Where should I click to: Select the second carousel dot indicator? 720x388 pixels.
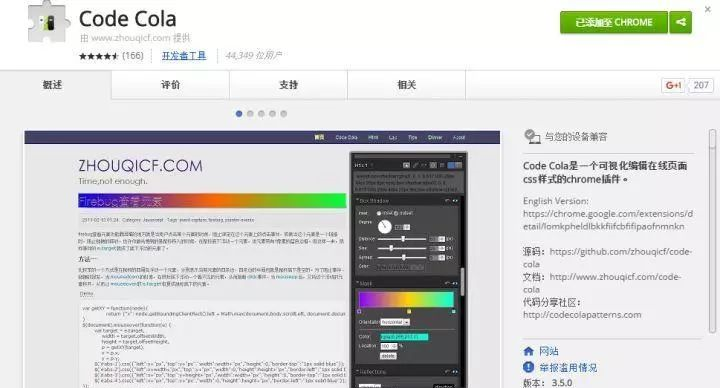click(x=250, y=113)
